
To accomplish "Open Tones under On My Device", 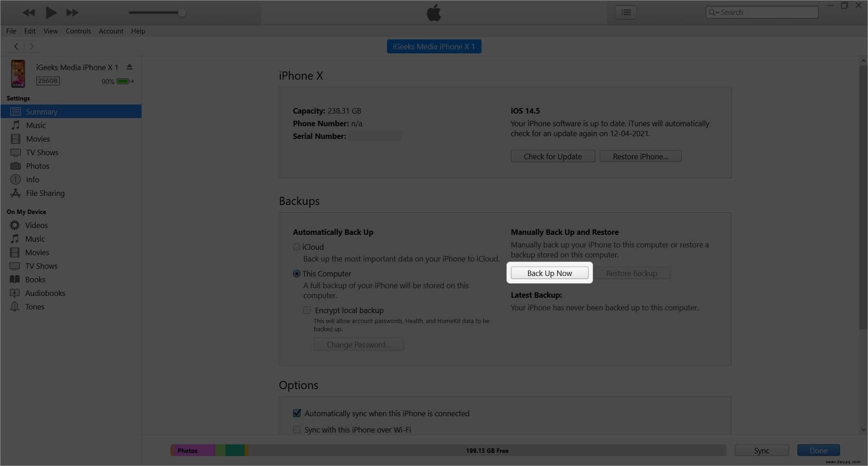I will 71,307.
